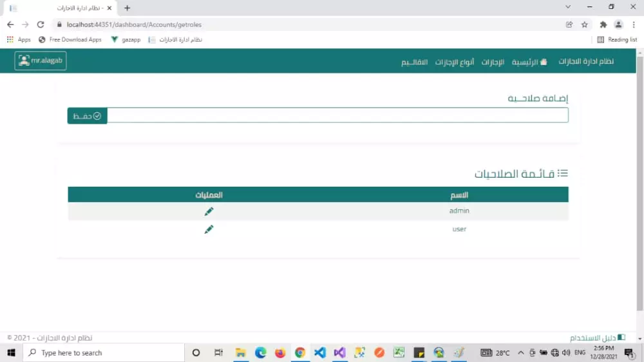Screen dimensions: 644x362
Task: Open the gazapp bookmark
Action: click(x=126, y=39)
